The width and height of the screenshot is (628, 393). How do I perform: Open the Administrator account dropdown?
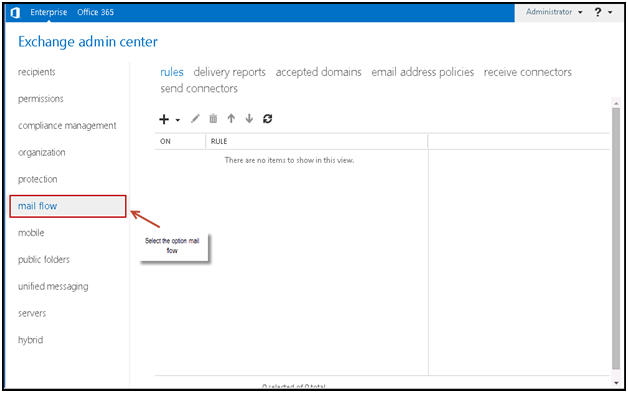coord(554,12)
